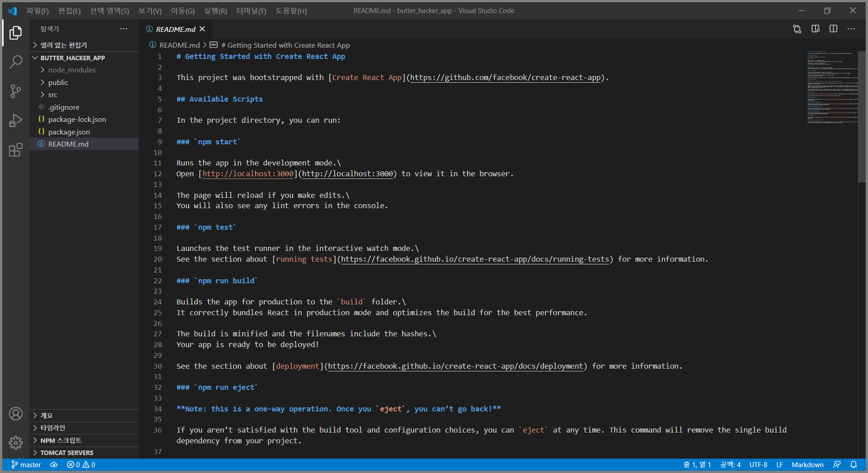The height and width of the screenshot is (473, 868).
Task: Expand the public folder
Action: [84, 83]
